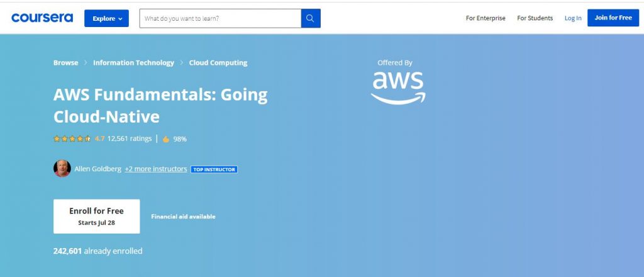
Task: Click the star rating icons
Action: click(x=72, y=138)
